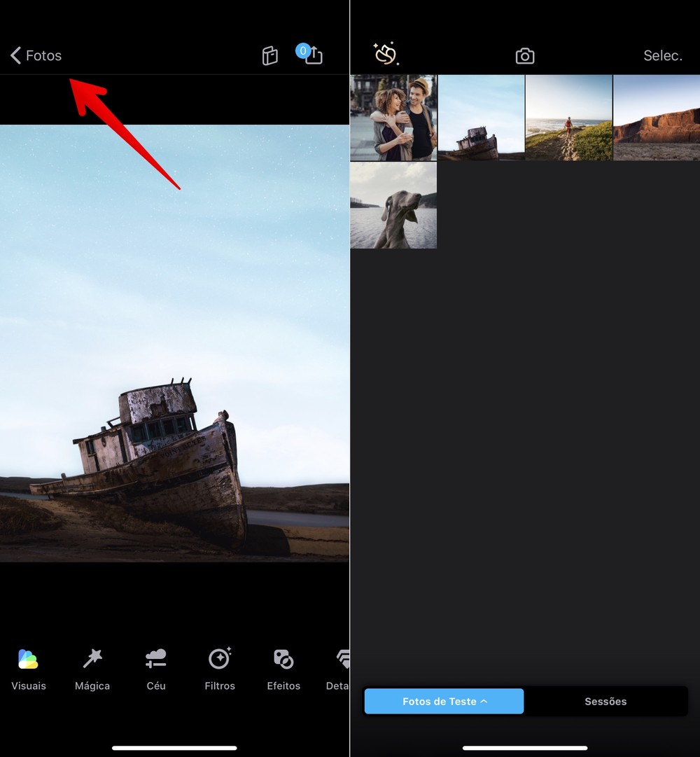
Task: Expand the Fotos de Teste album chooser
Action: coord(443,701)
